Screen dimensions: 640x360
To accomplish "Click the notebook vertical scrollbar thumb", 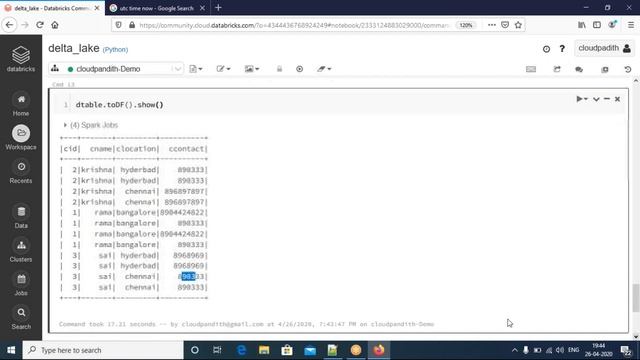I will pos(636,298).
